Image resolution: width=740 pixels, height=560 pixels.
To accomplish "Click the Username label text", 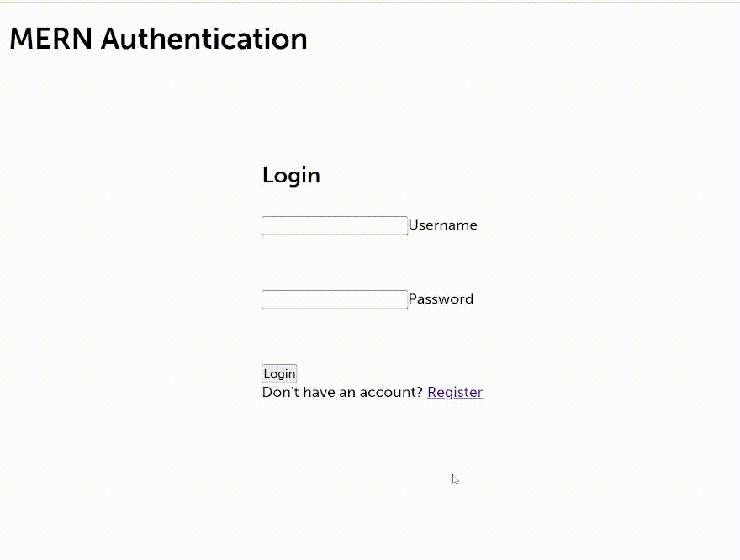I will [x=443, y=225].
